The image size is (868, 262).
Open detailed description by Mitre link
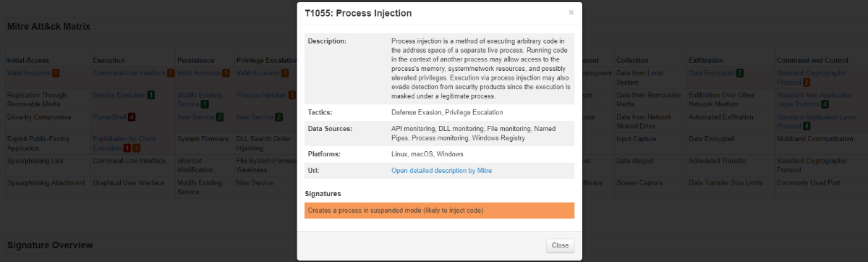pos(441,171)
